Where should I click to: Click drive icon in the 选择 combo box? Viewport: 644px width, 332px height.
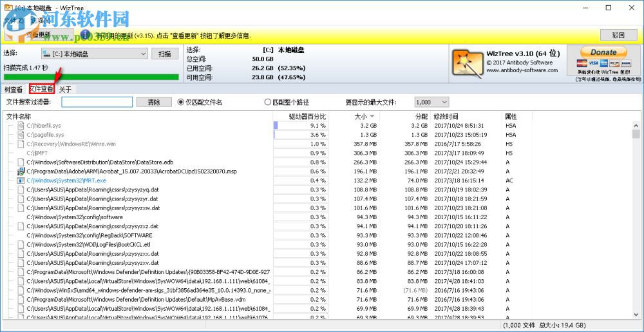tap(46, 54)
